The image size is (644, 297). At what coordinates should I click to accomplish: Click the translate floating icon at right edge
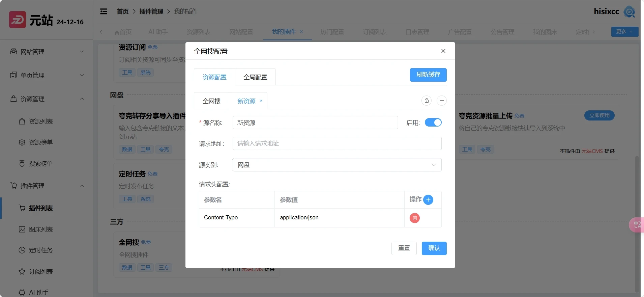pyautogui.click(x=637, y=225)
